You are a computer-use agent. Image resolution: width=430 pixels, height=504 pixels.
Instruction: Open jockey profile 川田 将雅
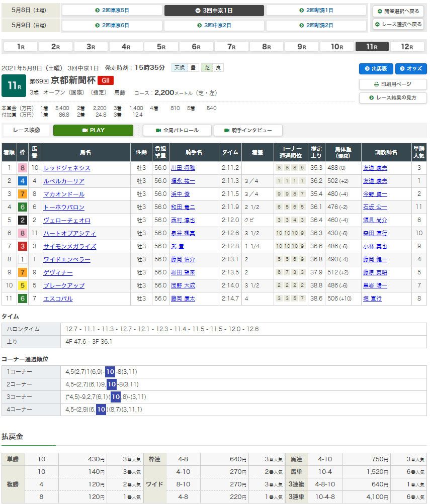pos(183,168)
